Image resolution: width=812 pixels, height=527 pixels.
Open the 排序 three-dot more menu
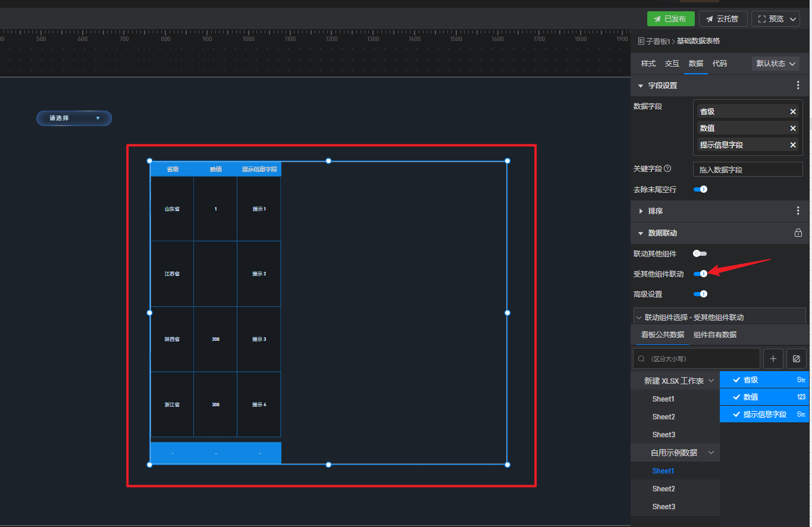[x=798, y=211]
